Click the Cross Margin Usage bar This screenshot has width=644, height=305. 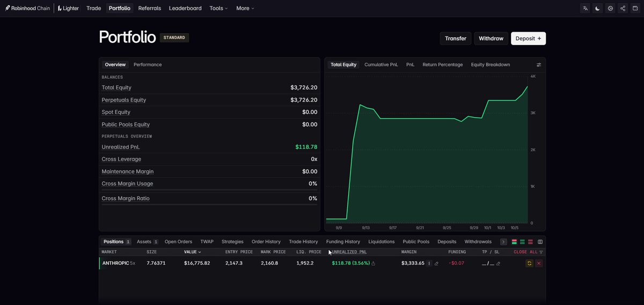[209, 190]
